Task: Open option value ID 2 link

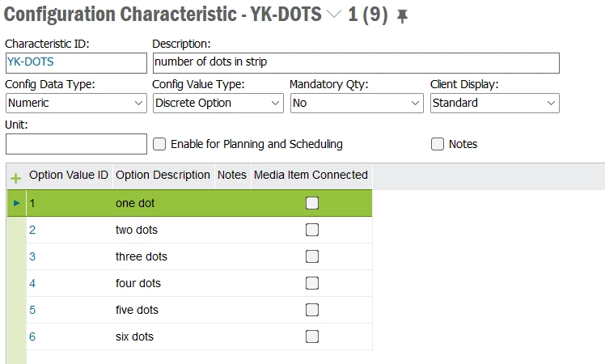Action: pyautogui.click(x=32, y=230)
